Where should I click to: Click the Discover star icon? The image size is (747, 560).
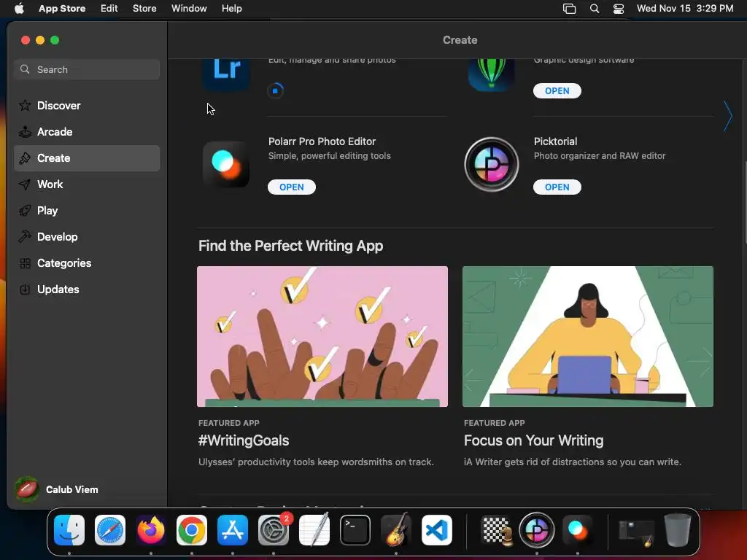(x=25, y=105)
